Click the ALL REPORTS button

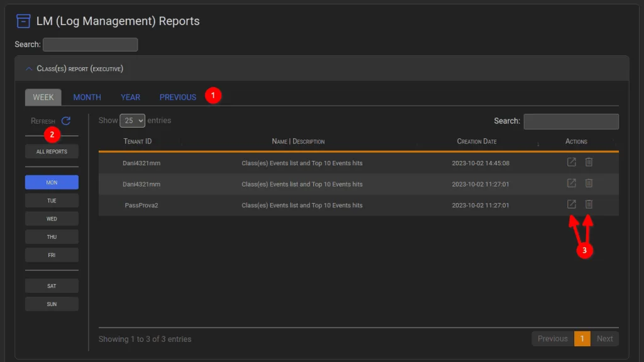point(52,151)
